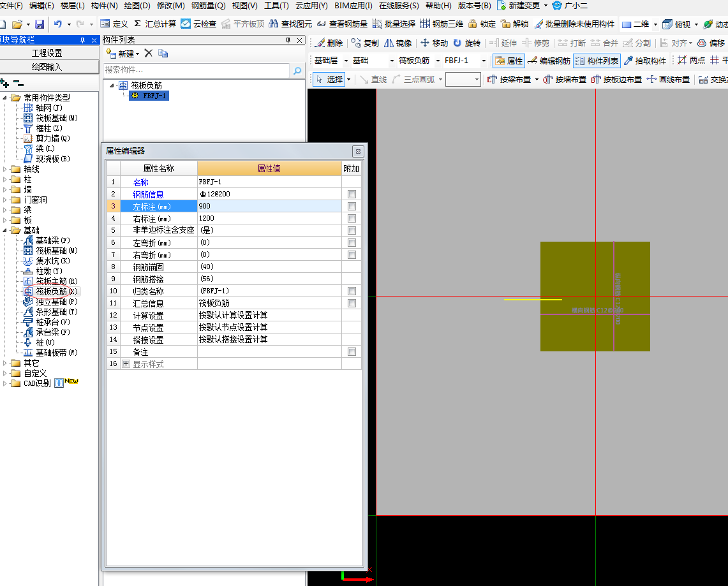Viewport: 728px width, 586px height.
Task: Open the 工具(T) menu
Action: tap(276, 6)
